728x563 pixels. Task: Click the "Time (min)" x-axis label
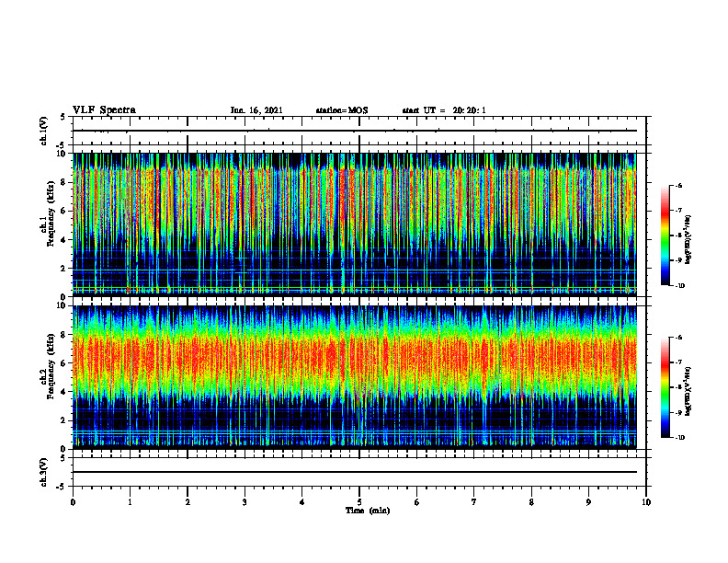[368, 511]
